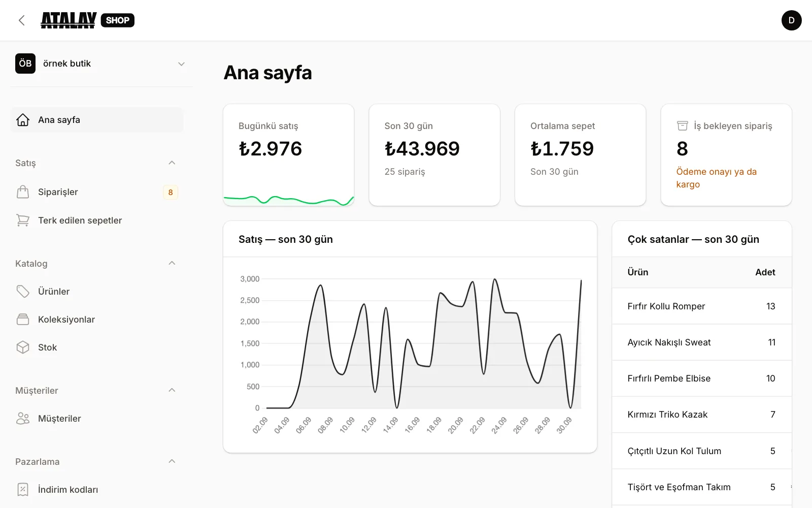Click the archive icon on İş bekleyen sipariş
The image size is (812, 508).
(x=683, y=125)
